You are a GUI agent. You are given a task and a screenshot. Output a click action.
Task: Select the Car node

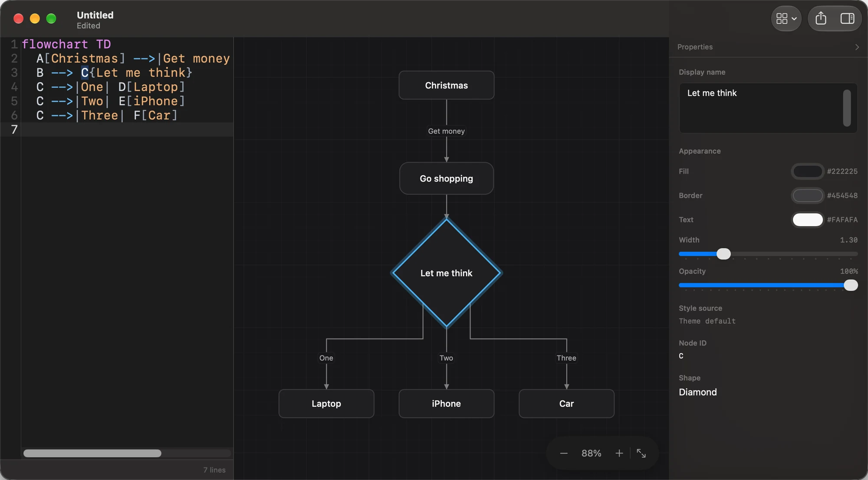coord(566,404)
